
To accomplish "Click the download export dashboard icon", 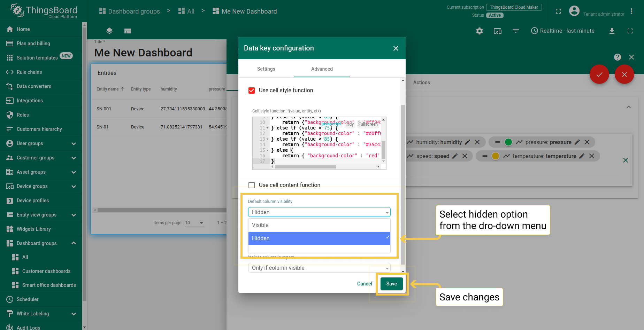I will [x=612, y=31].
